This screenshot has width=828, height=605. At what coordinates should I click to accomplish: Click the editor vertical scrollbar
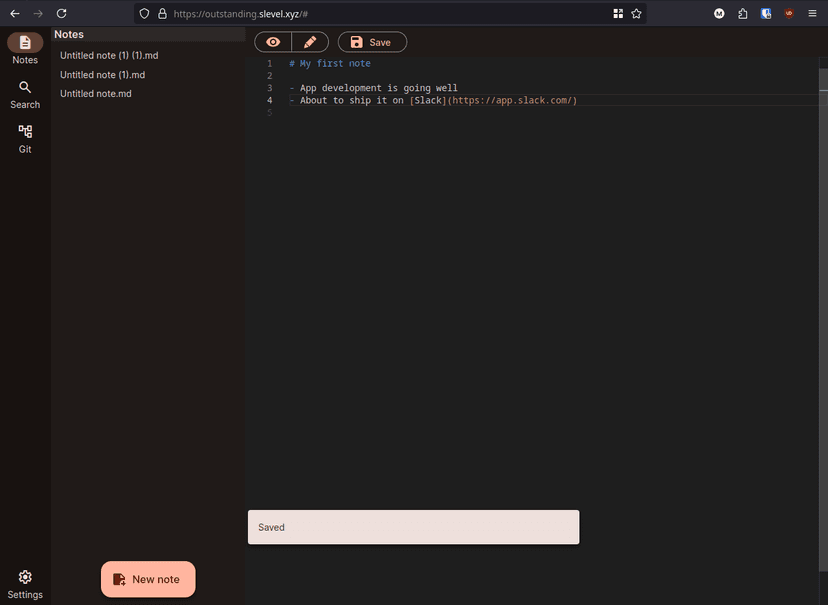point(823,319)
